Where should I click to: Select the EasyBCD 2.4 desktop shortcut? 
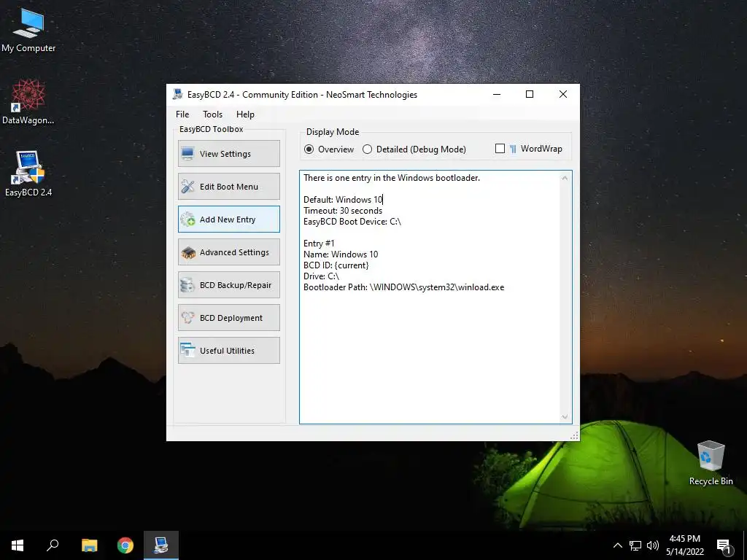(28, 174)
